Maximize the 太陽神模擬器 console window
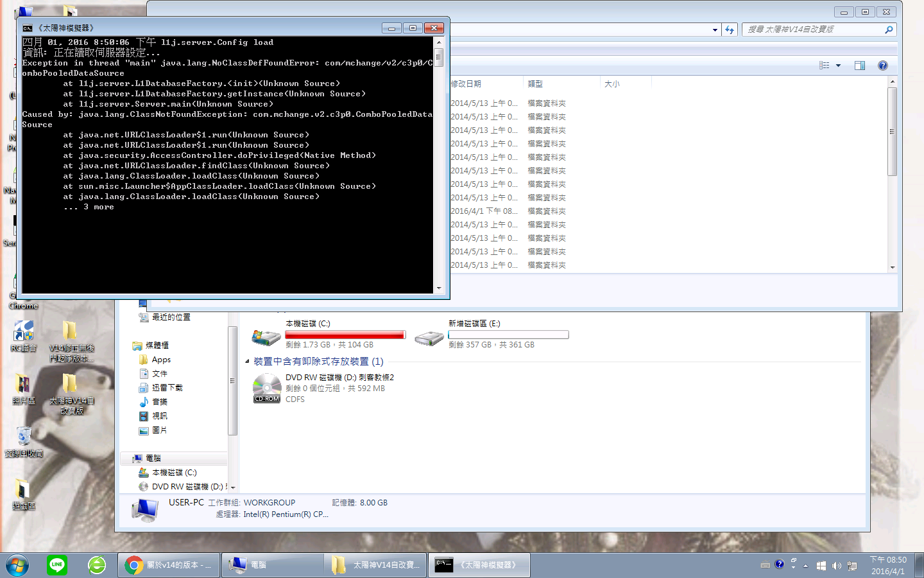Image resolution: width=924 pixels, height=578 pixels. click(413, 28)
